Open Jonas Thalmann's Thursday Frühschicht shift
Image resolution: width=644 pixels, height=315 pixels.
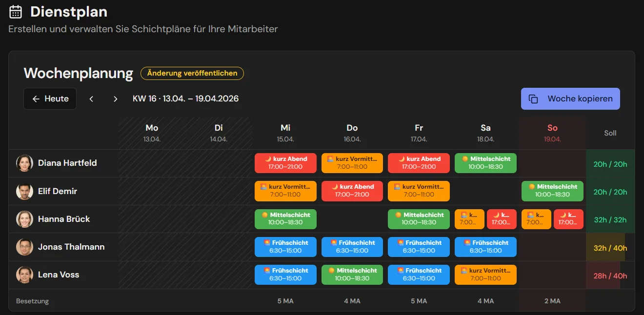(352, 247)
